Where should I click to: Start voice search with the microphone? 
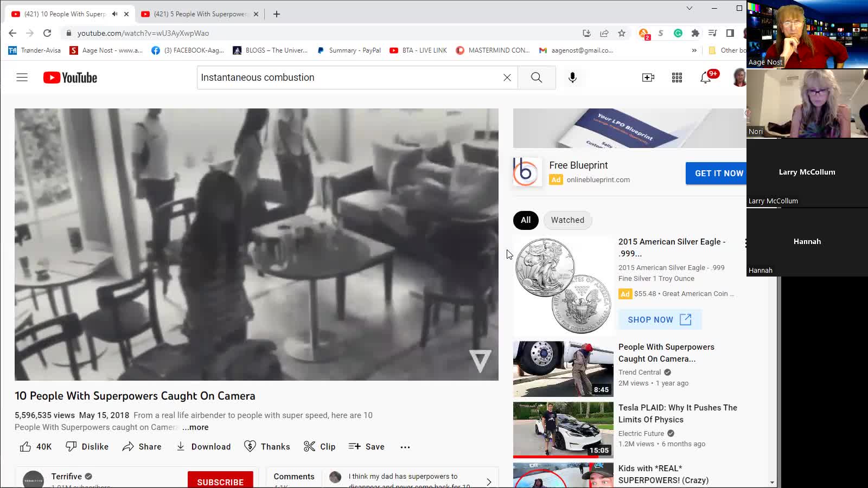click(572, 78)
